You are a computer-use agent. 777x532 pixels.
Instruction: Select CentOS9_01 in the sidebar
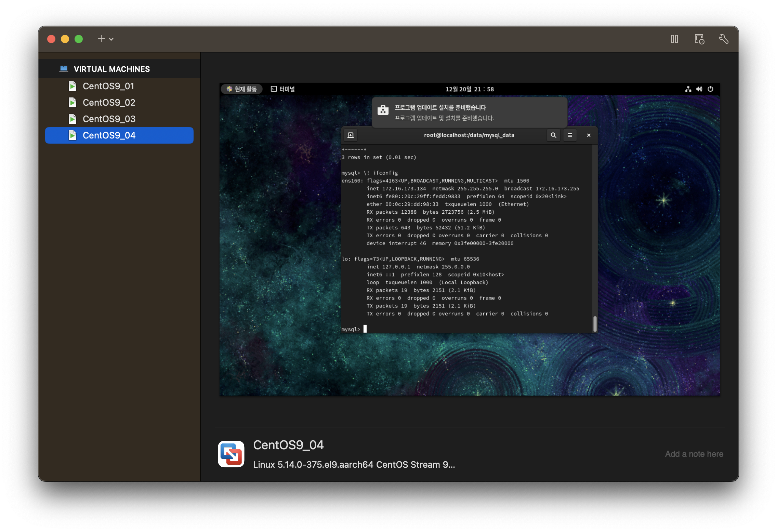108,86
